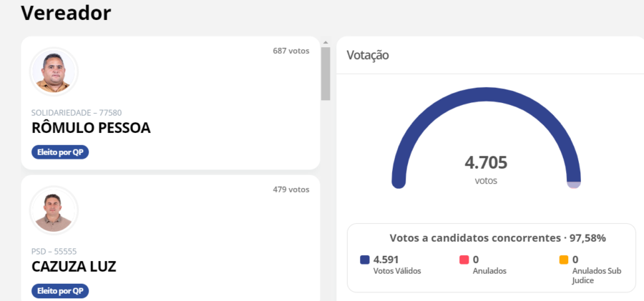The image size is (644, 301).
Task: Select the RÔMULO PESSOA candidate name
Action: 91,128
